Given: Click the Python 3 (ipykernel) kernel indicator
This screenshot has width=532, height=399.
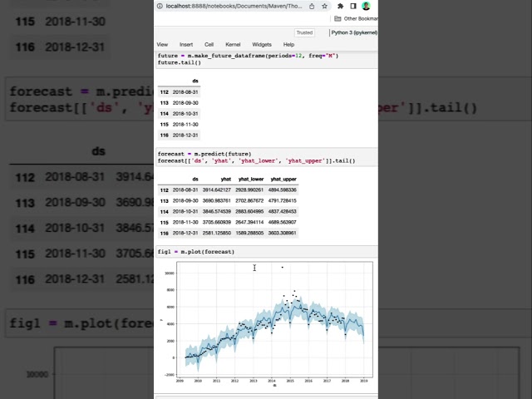Looking at the screenshot, I should pos(354,32).
